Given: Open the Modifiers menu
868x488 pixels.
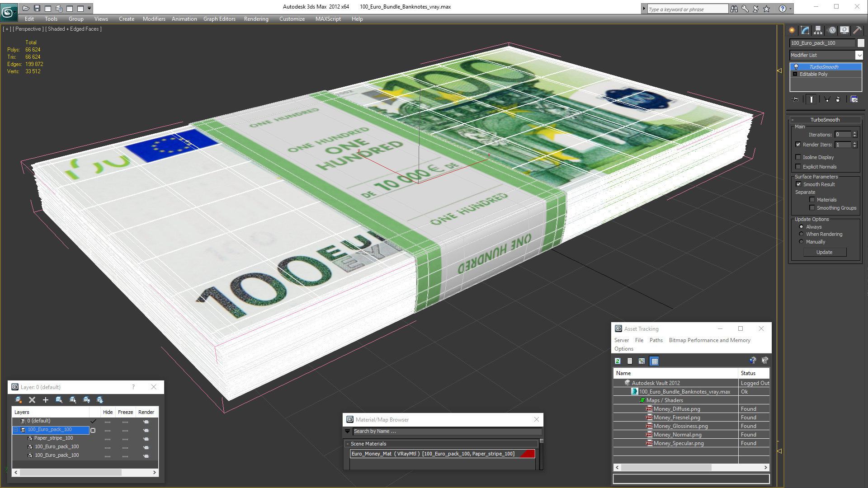Looking at the screenshot, I should 154,19.
